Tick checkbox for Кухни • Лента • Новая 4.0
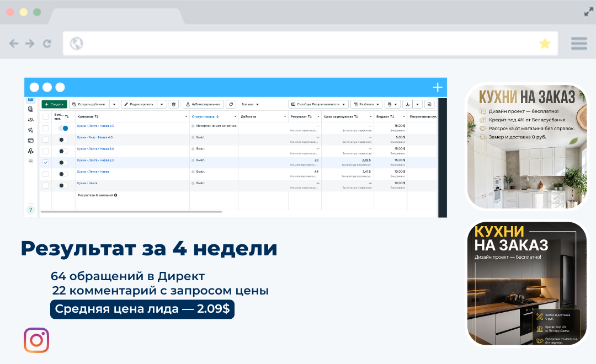596x364 pixels. tap(46, 129)
